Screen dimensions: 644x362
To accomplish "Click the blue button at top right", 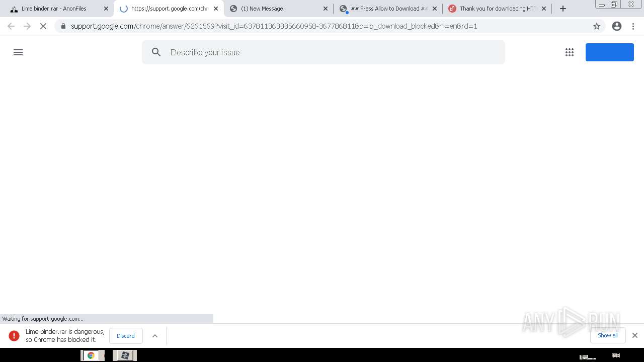I will pos(610,52).
